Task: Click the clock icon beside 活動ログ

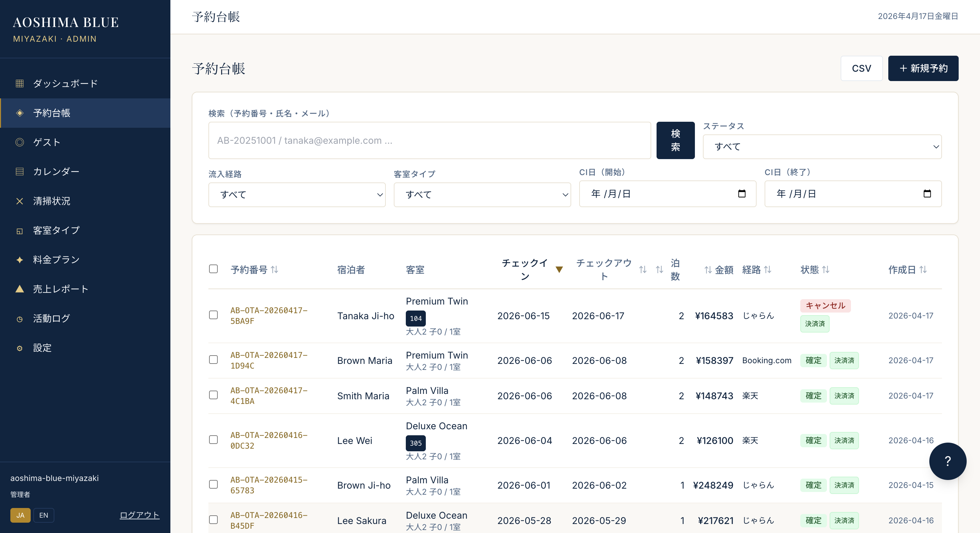Action: click(19, 319)
